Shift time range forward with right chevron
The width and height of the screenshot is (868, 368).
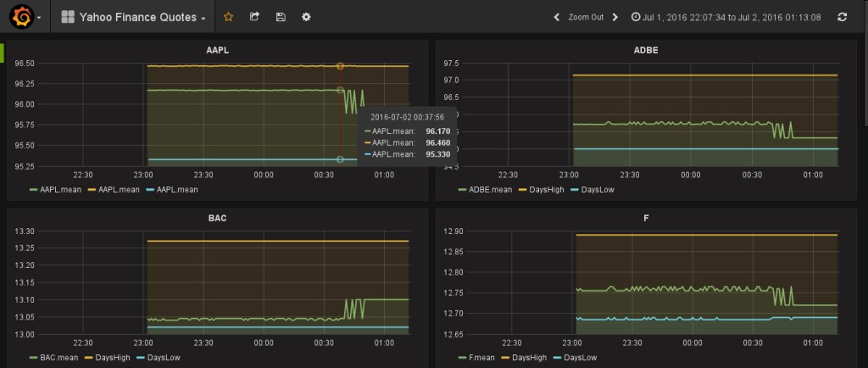point(615,17)
